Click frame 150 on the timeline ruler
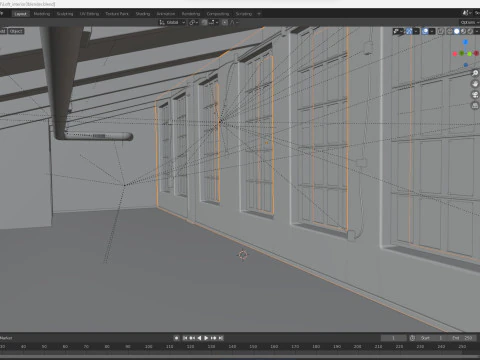 click(x=253, y=347)
